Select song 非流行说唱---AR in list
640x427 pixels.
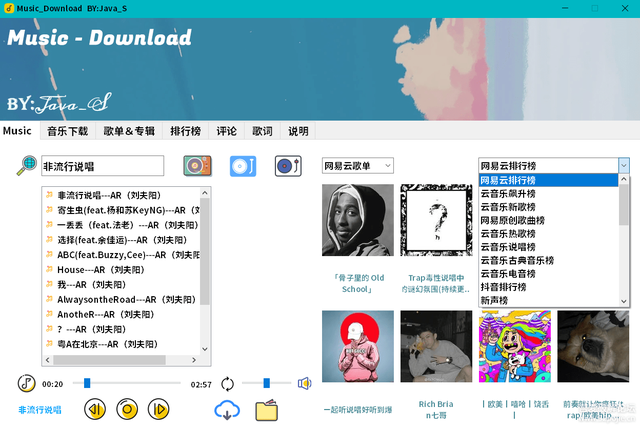(122, 195)
